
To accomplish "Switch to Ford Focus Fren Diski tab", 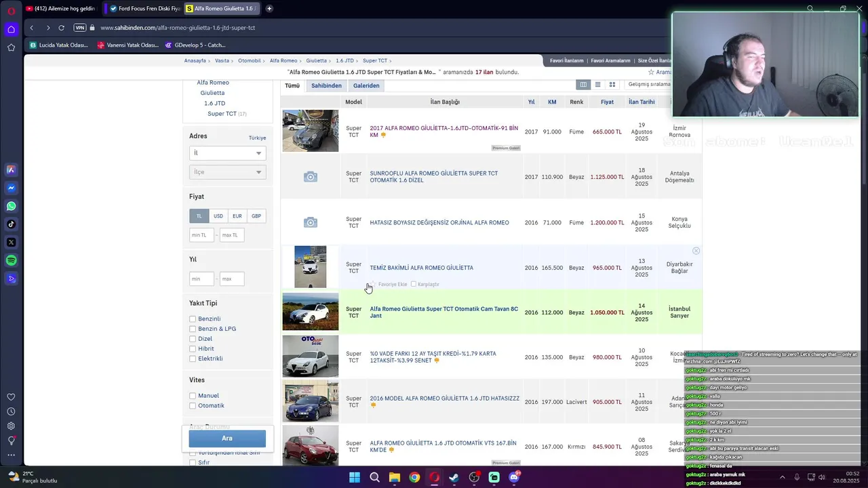I will 144,9.
